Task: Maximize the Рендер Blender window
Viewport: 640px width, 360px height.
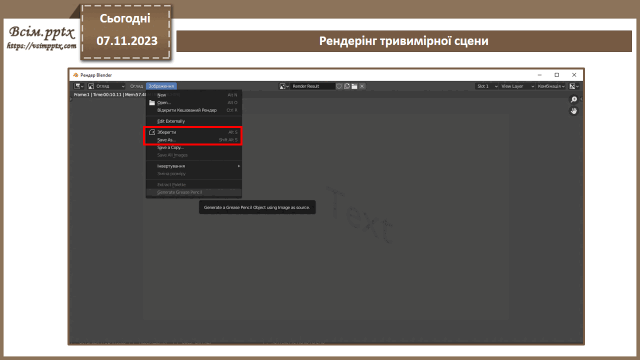Action: click(x=557, y=75)
